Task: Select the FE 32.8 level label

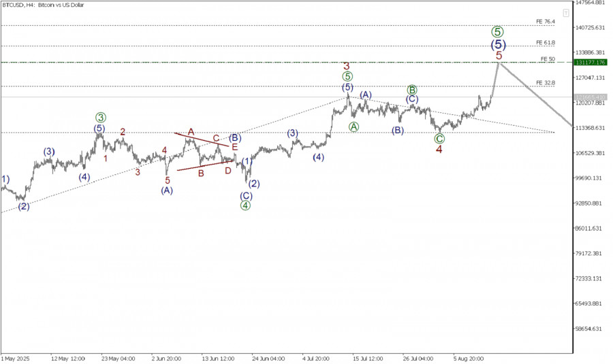Action: [546, 83]
